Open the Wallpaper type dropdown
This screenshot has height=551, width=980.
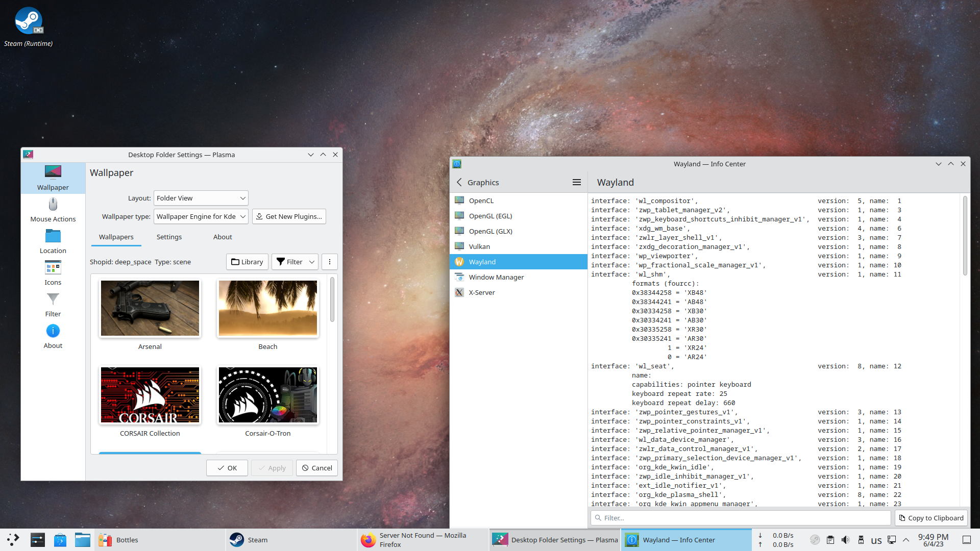[x=201, y=216]
